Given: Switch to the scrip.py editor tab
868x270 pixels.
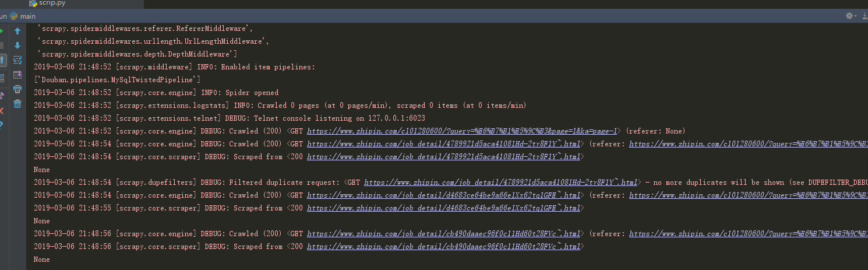Looking at the screenshot, I should [51, 3].
